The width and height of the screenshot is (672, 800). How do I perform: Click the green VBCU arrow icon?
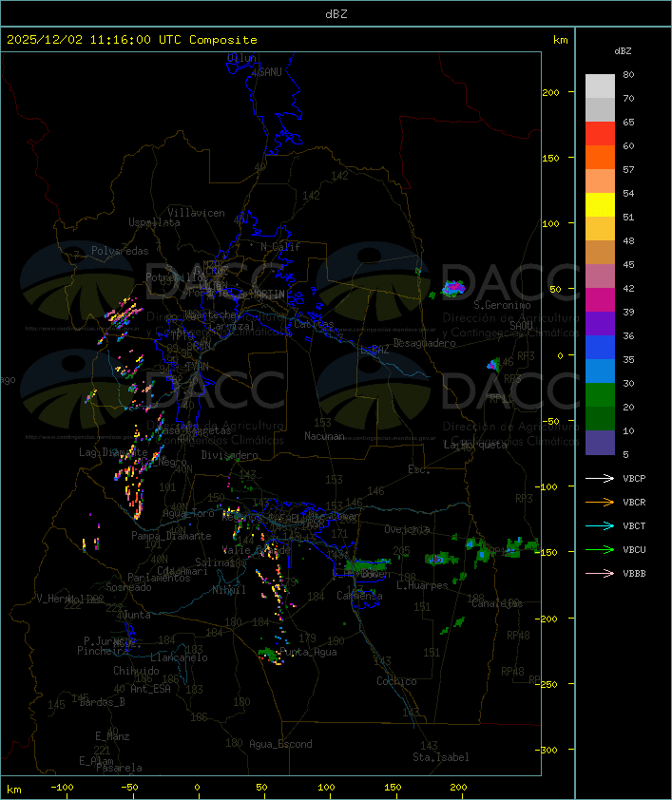tap(600, 549)
